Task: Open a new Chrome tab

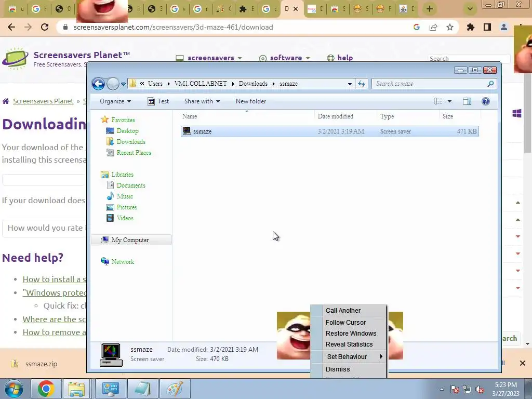Action: point(430,9)
